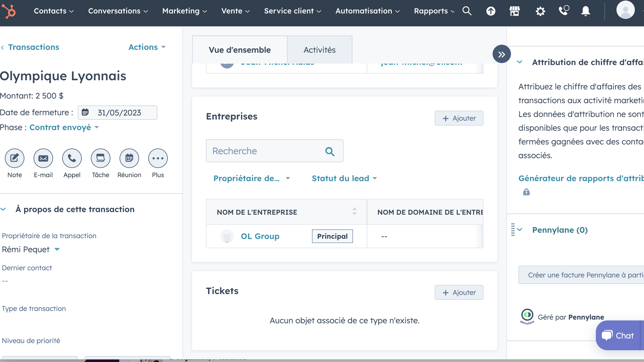Image resolution: width=644 pixels, height=362 pixels.
Task: Collapse the Pennylane (0) section
Action: (520, 230)
